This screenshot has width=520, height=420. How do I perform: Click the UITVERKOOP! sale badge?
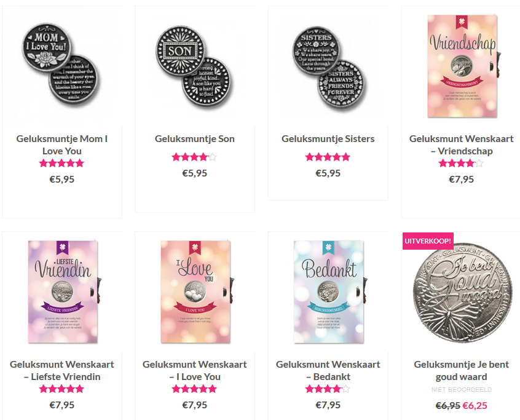(x=428, y=241)
